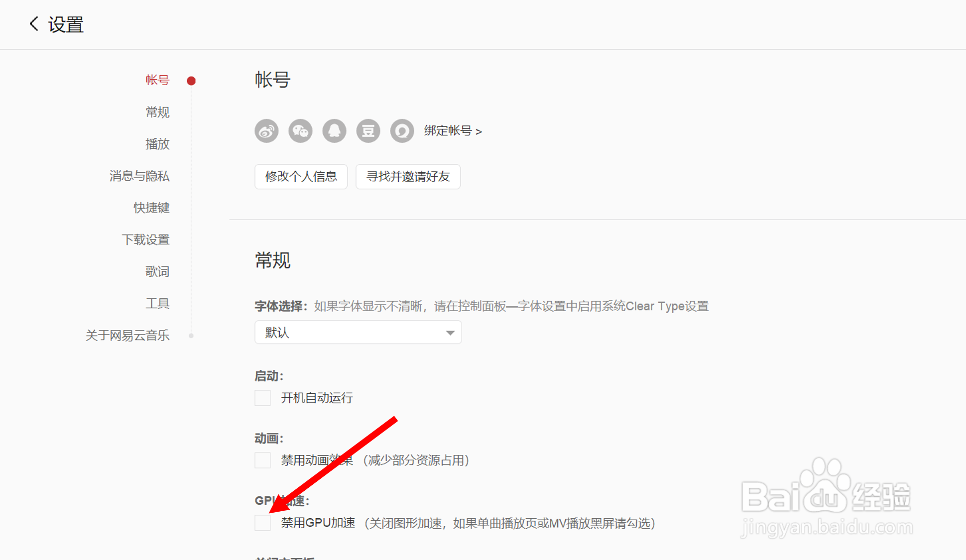966x560 pixels.
Task: Click the fifth circular account icon
Action: 402,131
